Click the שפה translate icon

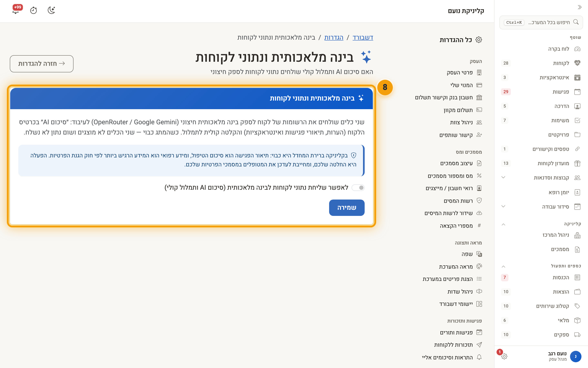[479, 254]
